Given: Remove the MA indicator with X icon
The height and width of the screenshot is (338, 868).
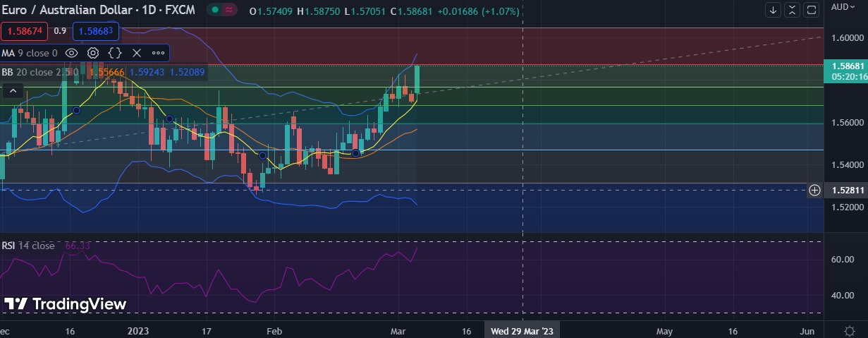Looking at the screenshot, I should coord(137,53).
